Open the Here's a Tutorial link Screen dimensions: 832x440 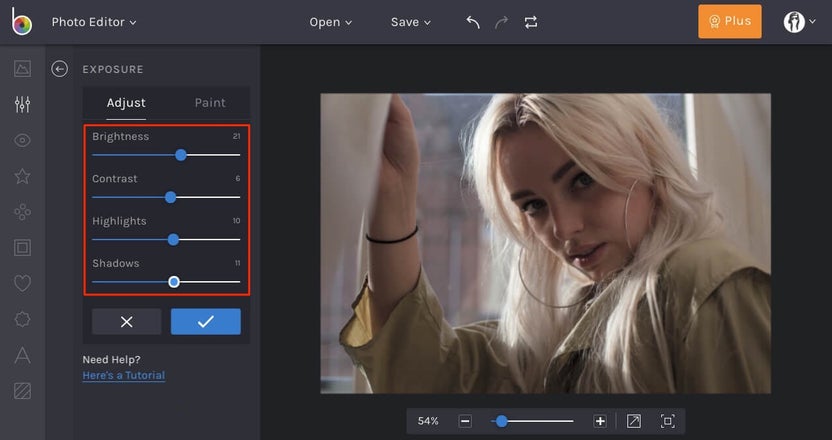point(124,375)
